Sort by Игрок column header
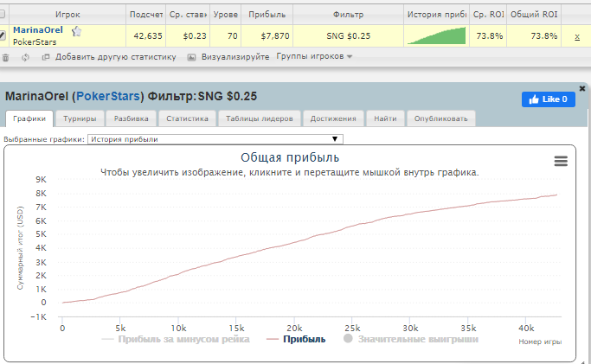This screenshot has width=591, height=364. [67, 15]
